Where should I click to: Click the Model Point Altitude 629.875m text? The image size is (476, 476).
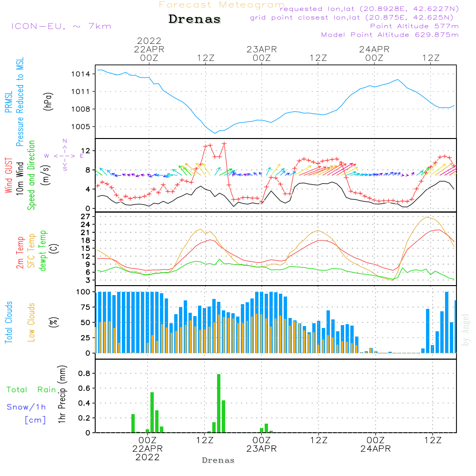coord(390,35)
